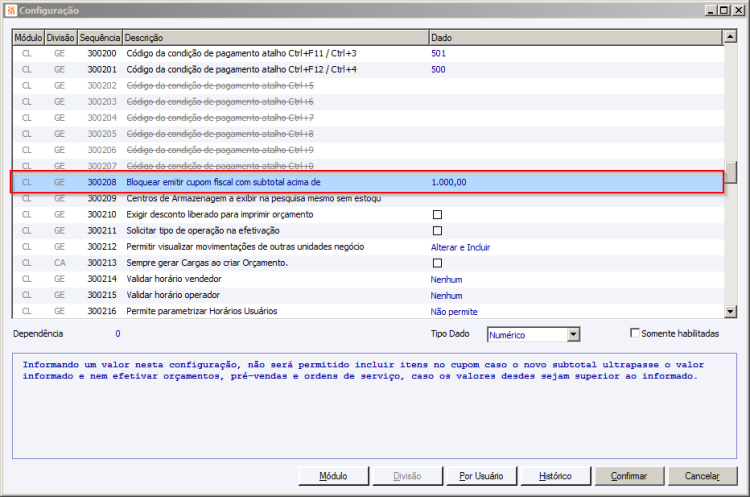750x497 pixels.
Task: Select the value 500 in Dado column
Action: pyautogui.click(x=438, y=69)
